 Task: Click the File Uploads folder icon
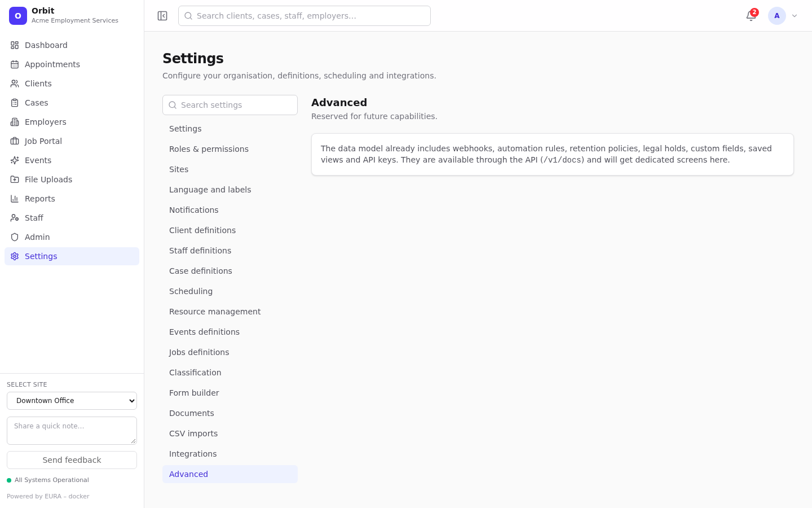click(x=15, y=179)
